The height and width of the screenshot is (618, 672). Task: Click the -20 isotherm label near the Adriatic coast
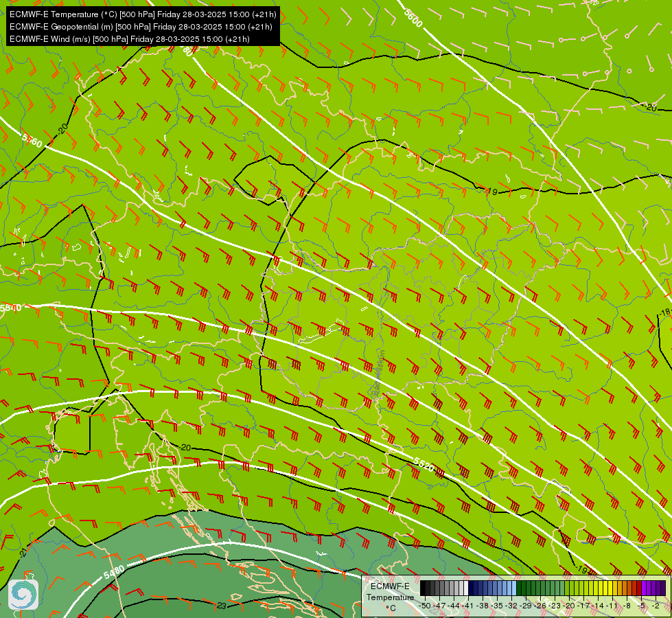[x=185, y=447]
